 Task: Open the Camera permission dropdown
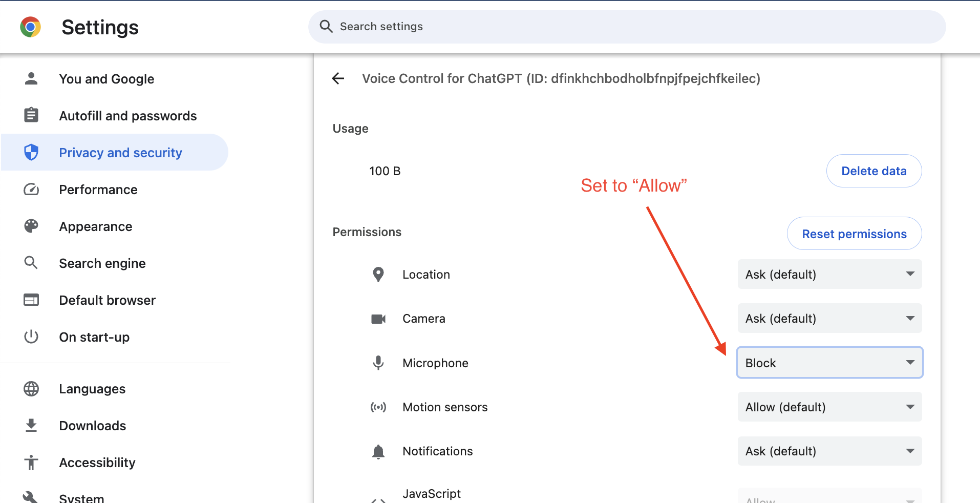pos(829,319)
